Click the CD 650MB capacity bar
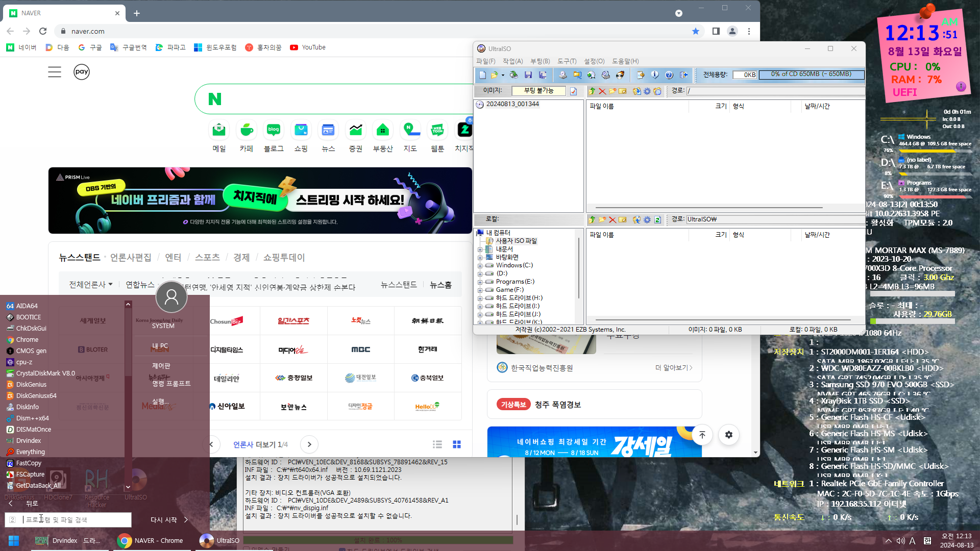Image resolution: width=980 pixels, height=551 pixels. point(812,74)
